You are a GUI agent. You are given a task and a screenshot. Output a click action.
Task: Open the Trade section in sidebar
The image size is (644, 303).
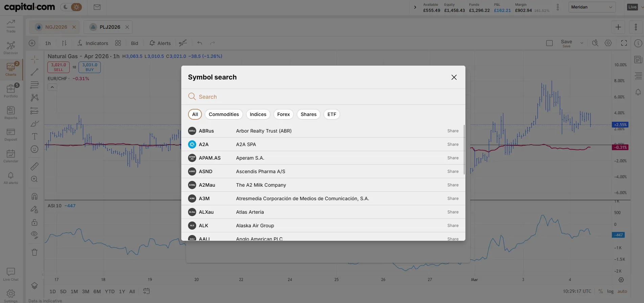(11, 26)
